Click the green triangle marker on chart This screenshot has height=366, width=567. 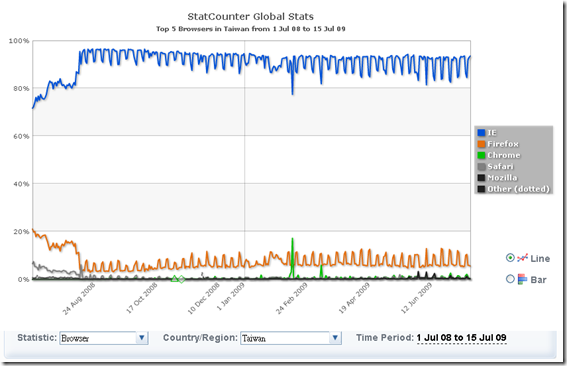(174, 278)
